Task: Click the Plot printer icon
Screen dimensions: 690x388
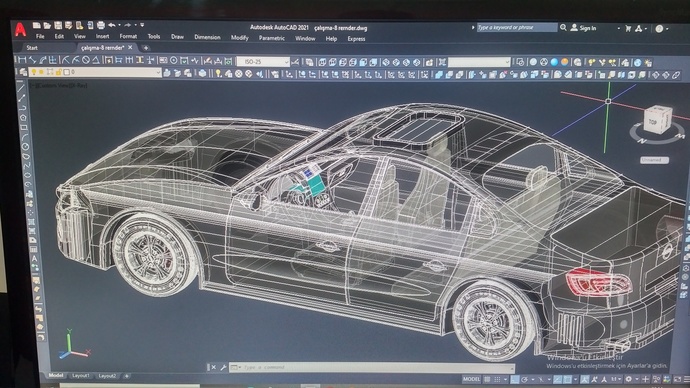Action: coord(101,26)
